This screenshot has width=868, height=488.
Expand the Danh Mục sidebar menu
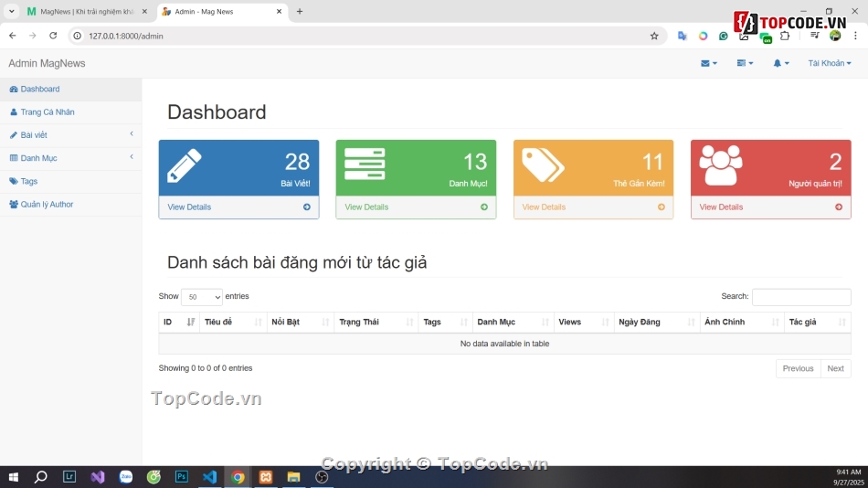[71, 158]
